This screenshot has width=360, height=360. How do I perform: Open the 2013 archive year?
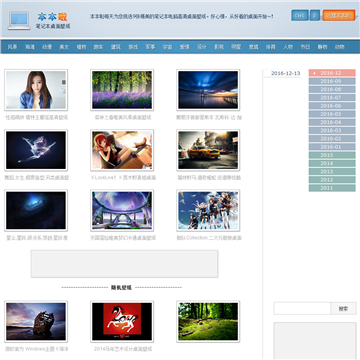pos(332,172)
